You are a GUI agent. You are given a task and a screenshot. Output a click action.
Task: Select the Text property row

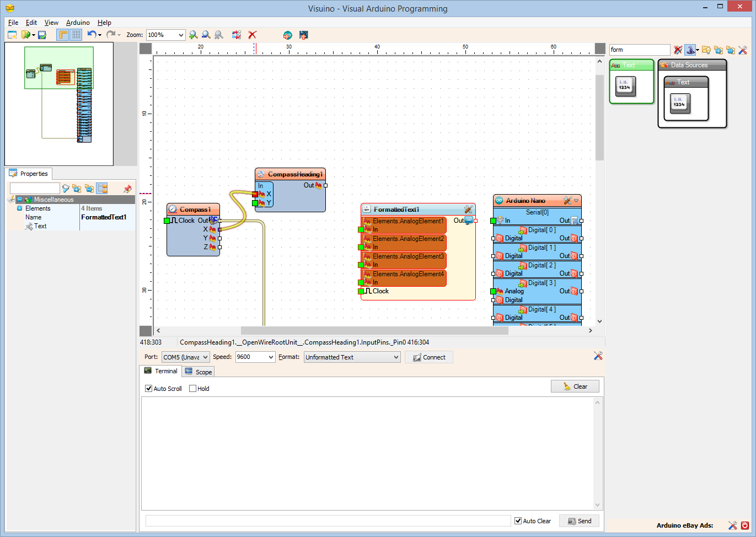point(71,226)
